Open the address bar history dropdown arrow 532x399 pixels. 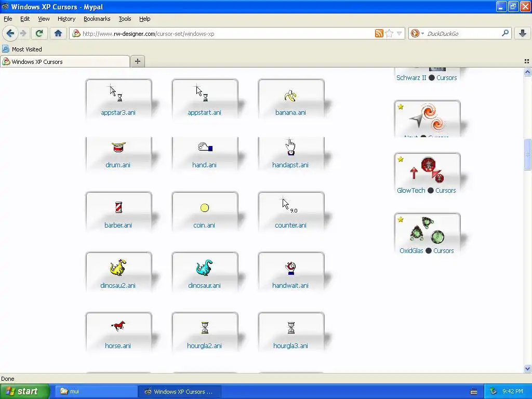tap(400, 33)
